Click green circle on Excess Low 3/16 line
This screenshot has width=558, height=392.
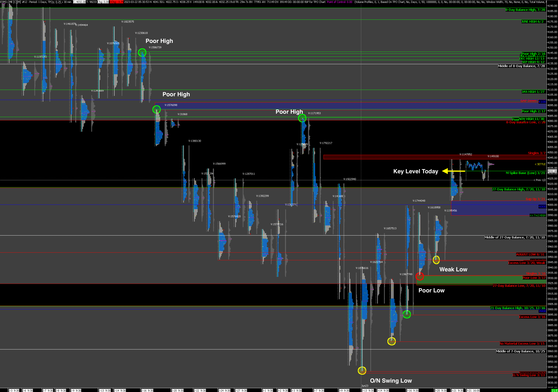(x=407, y=314)
